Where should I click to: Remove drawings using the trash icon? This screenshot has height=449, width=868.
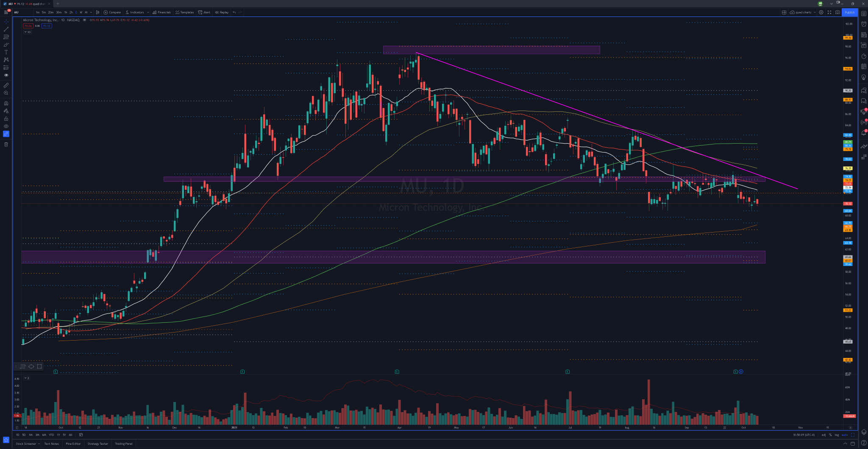6,144
